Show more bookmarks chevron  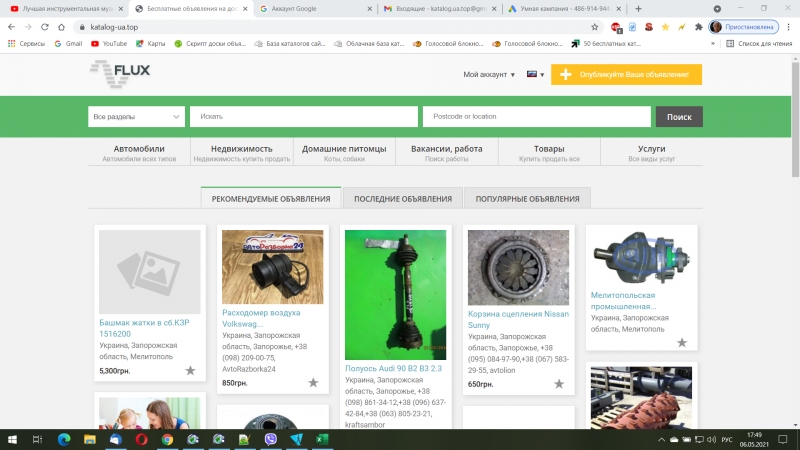(713, 44)
